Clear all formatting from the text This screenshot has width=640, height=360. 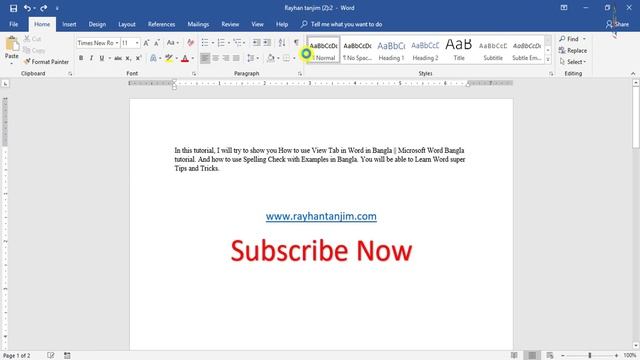190,43
